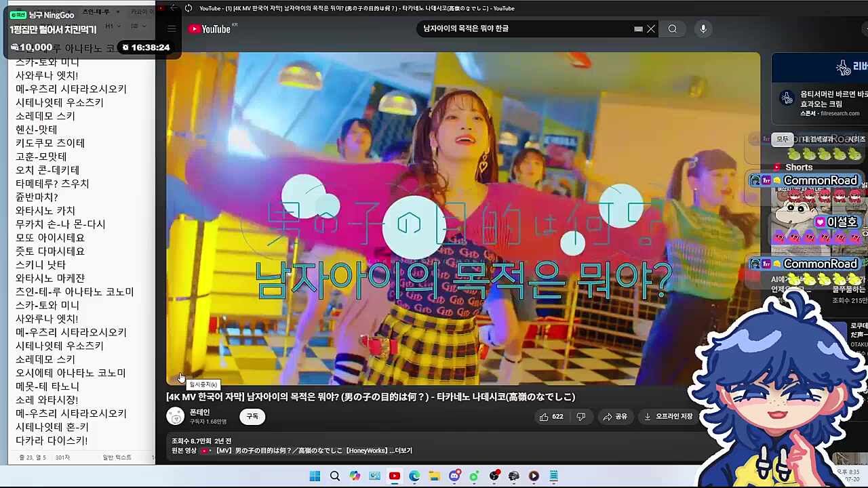Click the lyric line "소레 와타시쟝!"
Image resolution: width=868 pixels, height=488 pixels.
pos(47,400)
